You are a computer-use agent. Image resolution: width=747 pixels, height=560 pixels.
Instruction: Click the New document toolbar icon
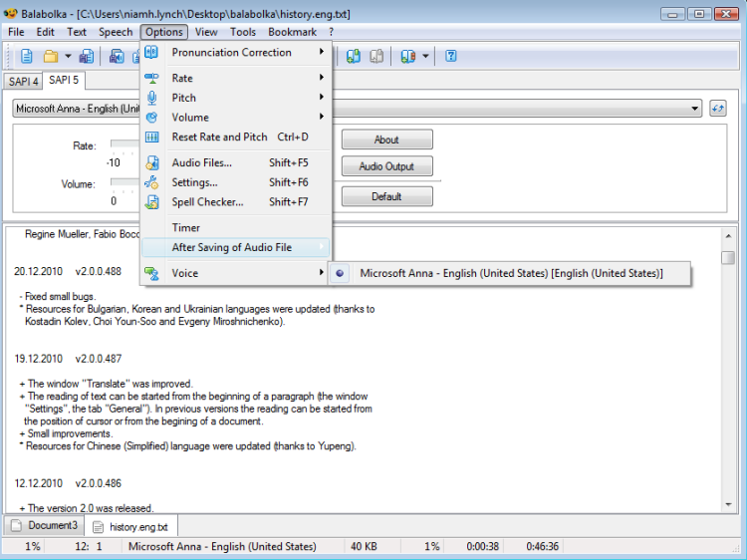pyautogui.click(x=27, y=56)
